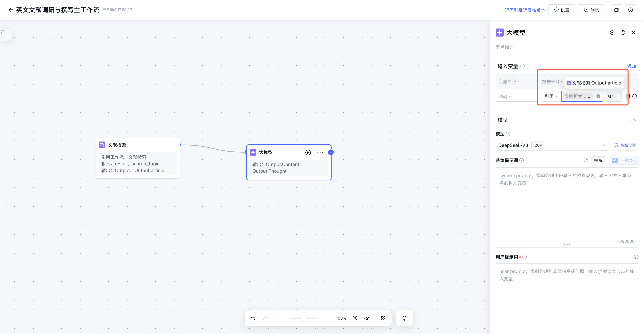The height and width of the screenshot is (334, 644).
Task: Click the undo arrow in bottom toolbar
Action: click(253, 318)
